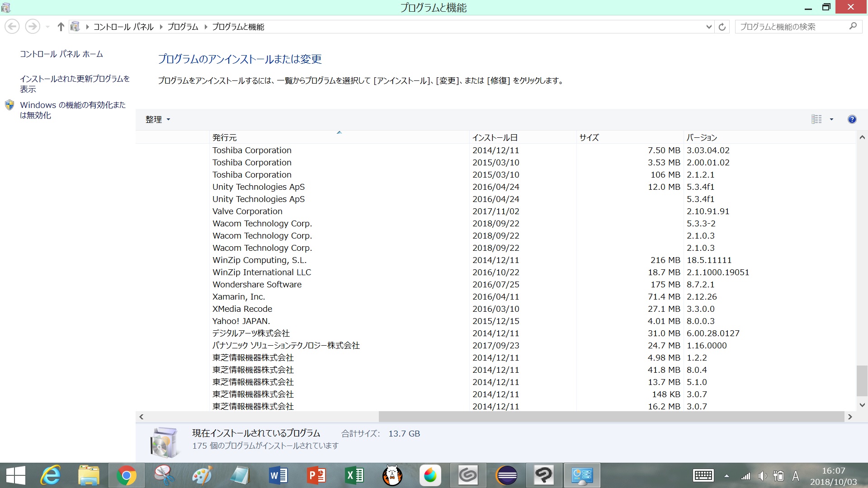Viewport: 868px width, 488px height.
Task: Open Excel icon in the taskbar
Action: pos(354,475)
